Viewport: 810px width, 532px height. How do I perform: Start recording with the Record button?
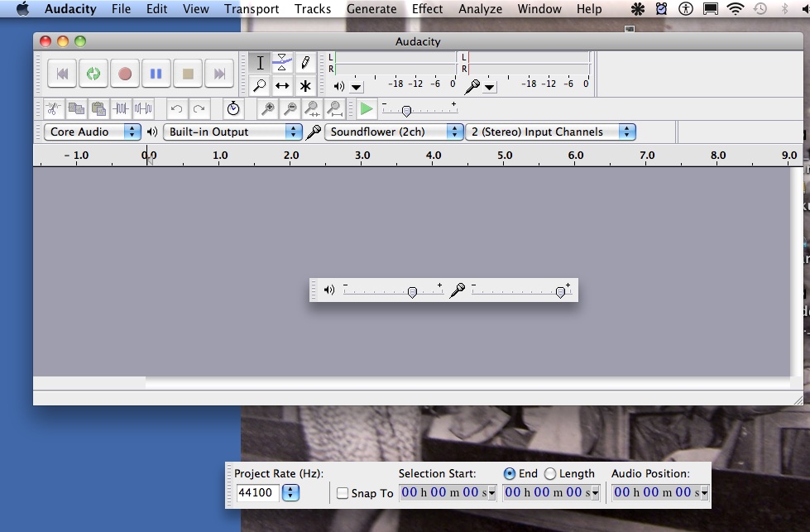pyautogui.click(x=124, y=74)
